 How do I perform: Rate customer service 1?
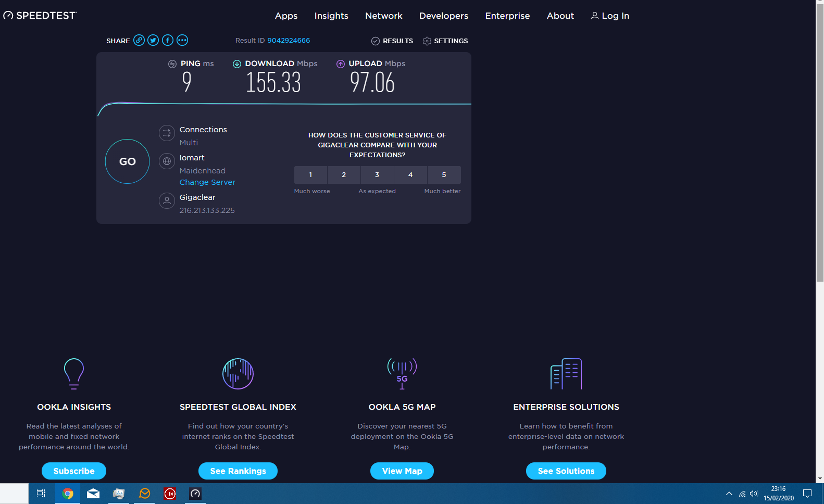(310, 175)
